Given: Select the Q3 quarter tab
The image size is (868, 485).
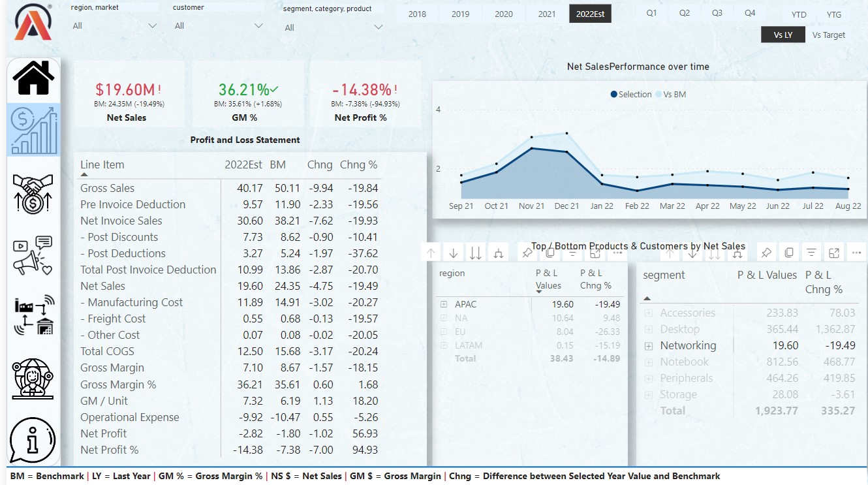Looking at the screenshot, I should [717, 13].
